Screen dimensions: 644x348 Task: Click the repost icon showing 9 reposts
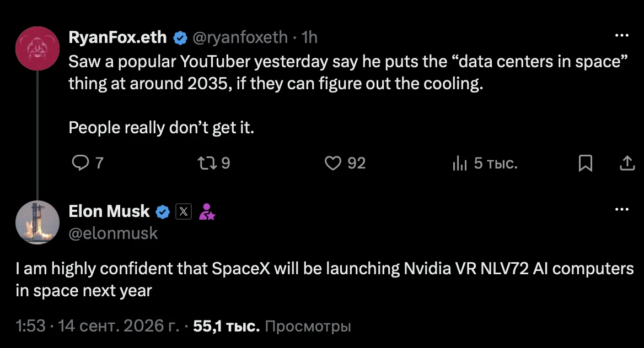tap(207, 163)
